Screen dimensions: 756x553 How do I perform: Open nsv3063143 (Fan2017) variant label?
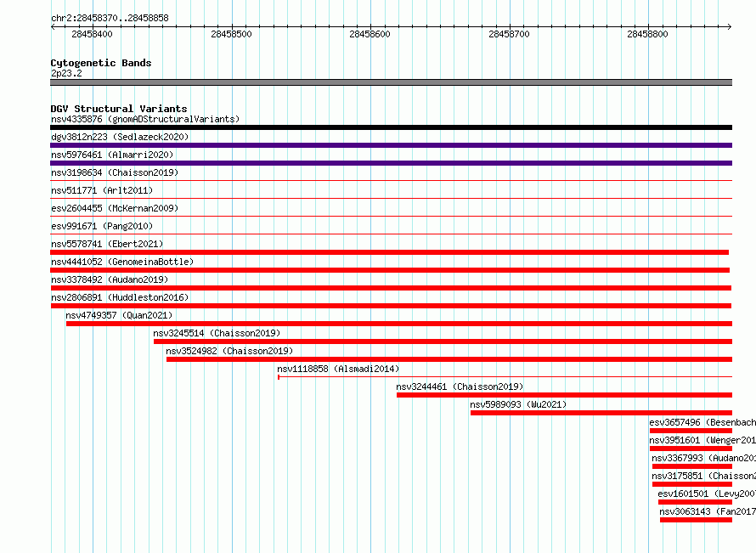[708, 511]
